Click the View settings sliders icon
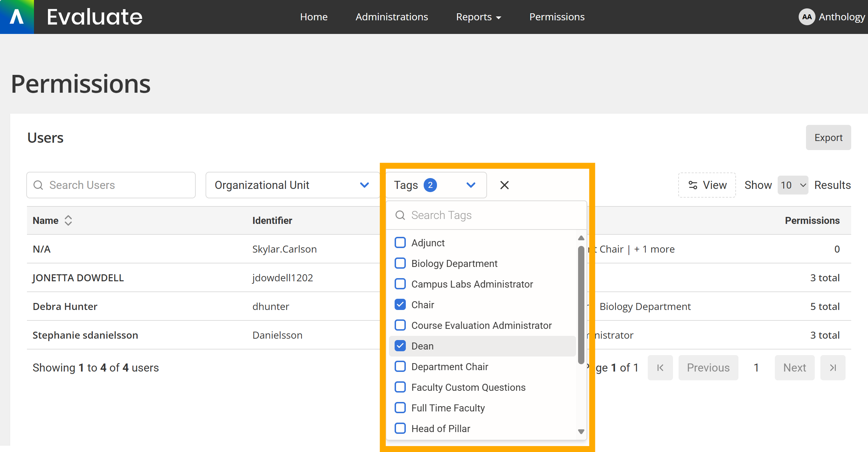 click(693, 185)
